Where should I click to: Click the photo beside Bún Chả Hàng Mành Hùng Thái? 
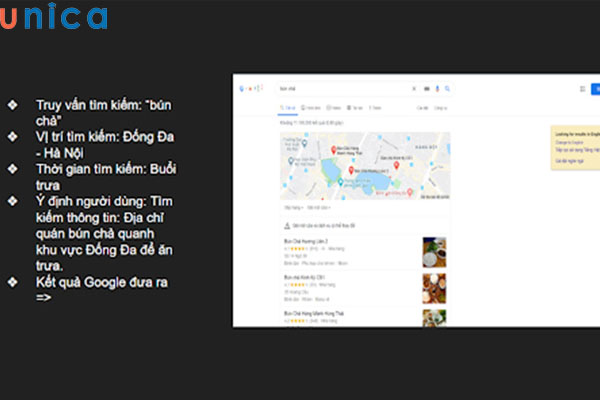(x=434, y=318)
